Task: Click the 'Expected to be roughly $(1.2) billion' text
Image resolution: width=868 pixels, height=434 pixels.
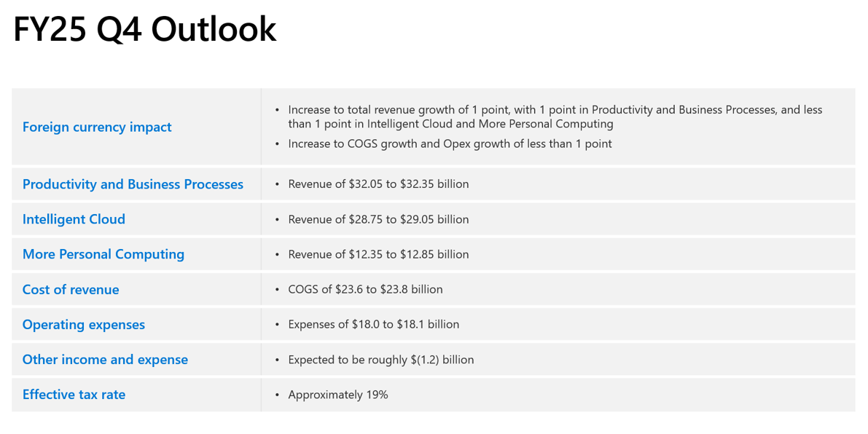Action: tap(380, 360)
